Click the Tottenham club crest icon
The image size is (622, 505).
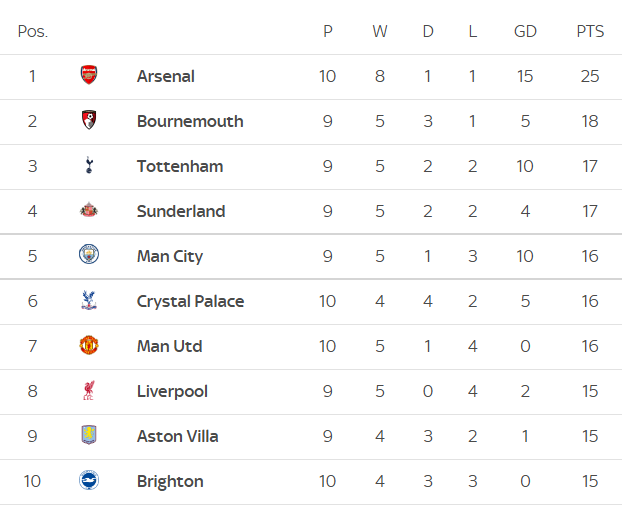tap(89, 166)
